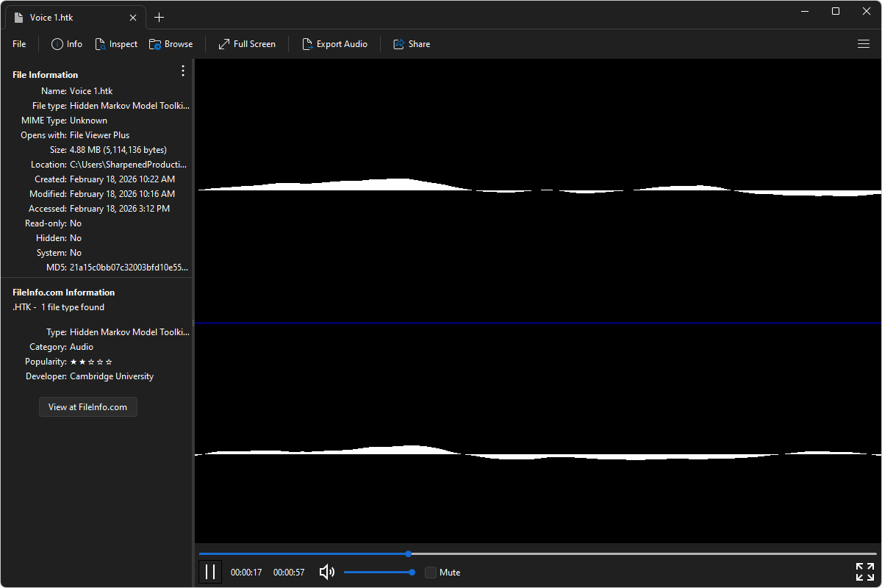Viewport: 882px width, 588px height.
Task: Select the Inspect tool
Action: [116, 43]
